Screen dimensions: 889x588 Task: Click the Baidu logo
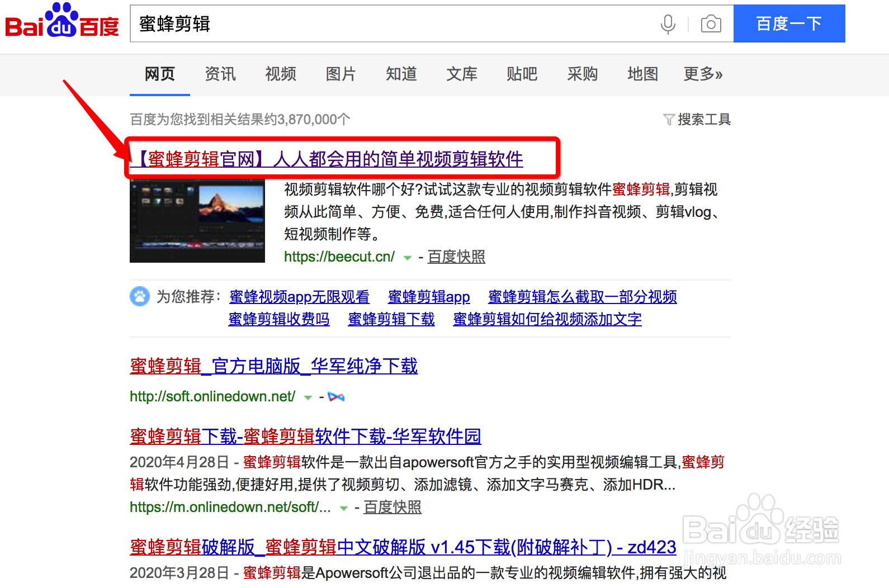pyautogui.click(x=62, y=21)
